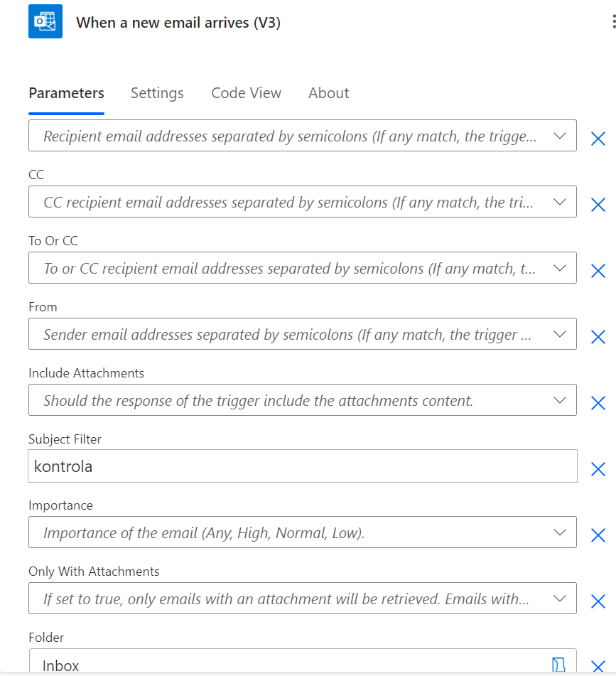
Task: Click the Outlook connector icon in header
Action: [45, 22]
